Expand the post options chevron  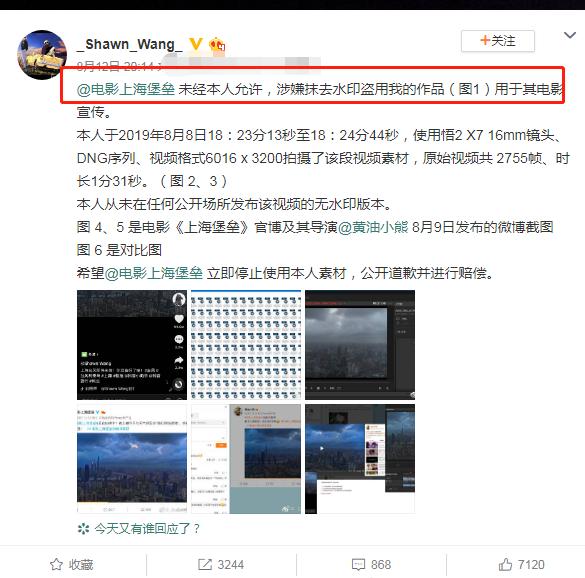point(570,35)
